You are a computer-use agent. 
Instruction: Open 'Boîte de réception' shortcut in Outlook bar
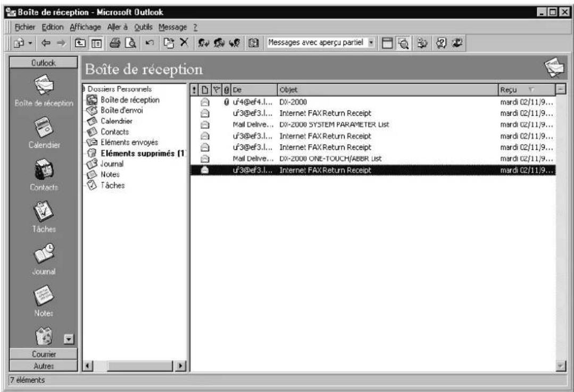[x=44, y=90]
